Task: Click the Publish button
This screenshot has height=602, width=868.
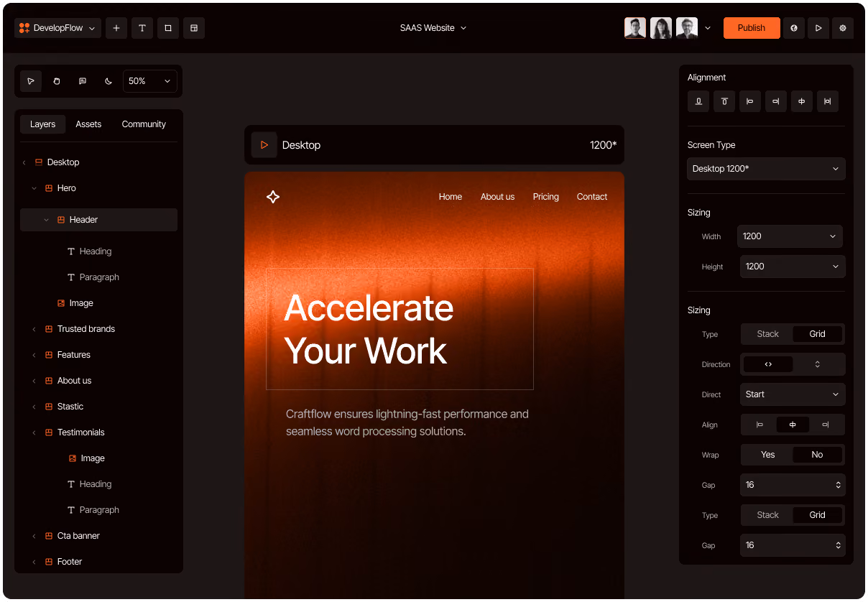Action: tap(752, 28)
